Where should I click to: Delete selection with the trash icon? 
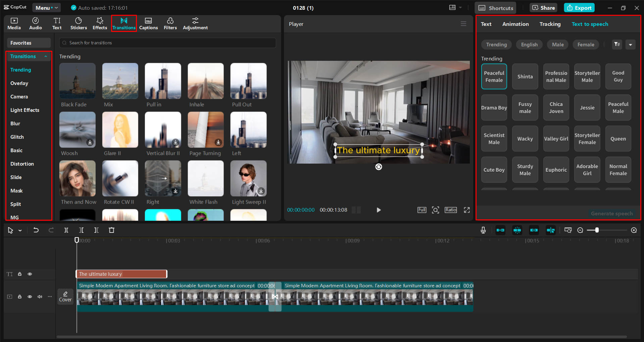[x=112, y=230]
